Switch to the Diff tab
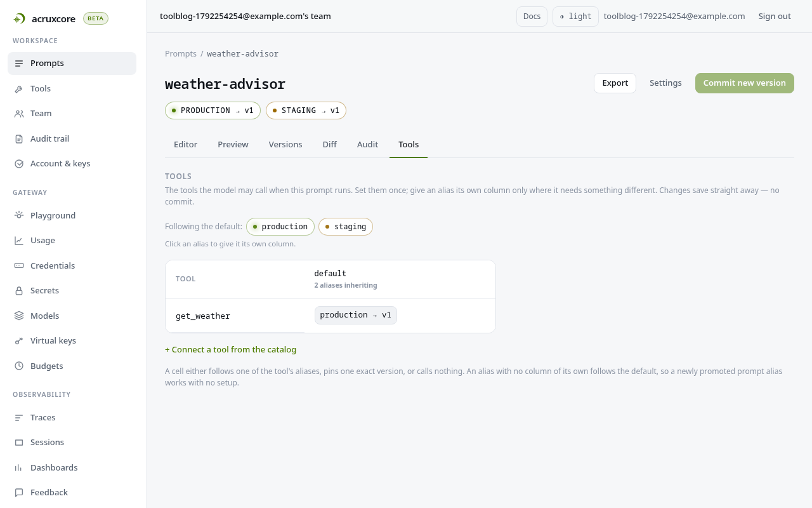812x508 pixels. (x=329, y=145)
